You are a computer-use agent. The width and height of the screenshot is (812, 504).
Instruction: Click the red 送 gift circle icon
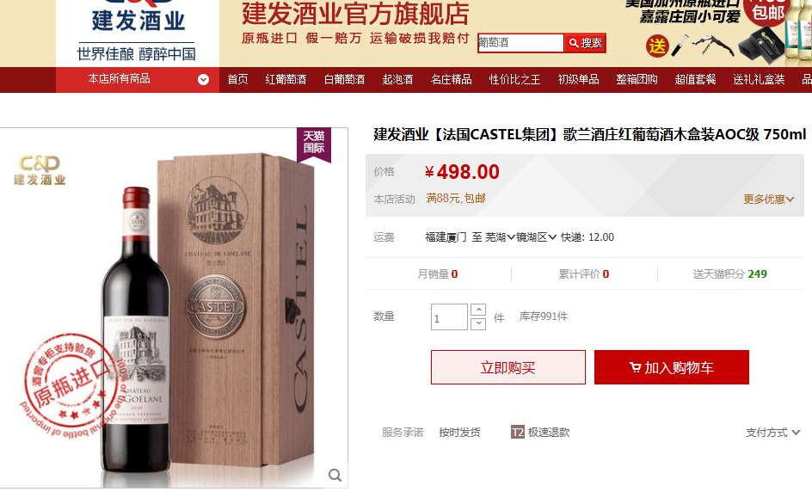(657, 46)
